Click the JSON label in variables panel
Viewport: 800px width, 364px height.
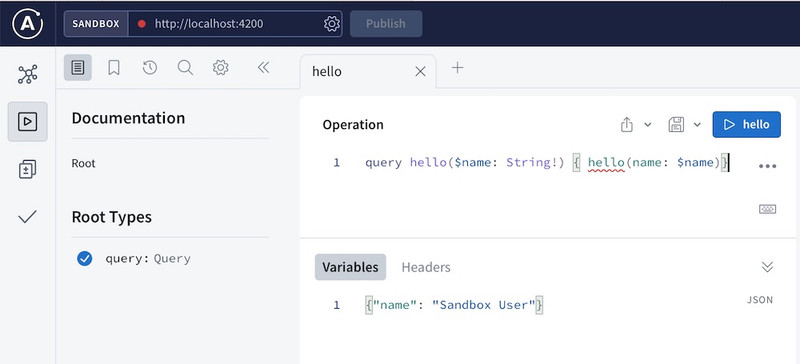point(760,300)
